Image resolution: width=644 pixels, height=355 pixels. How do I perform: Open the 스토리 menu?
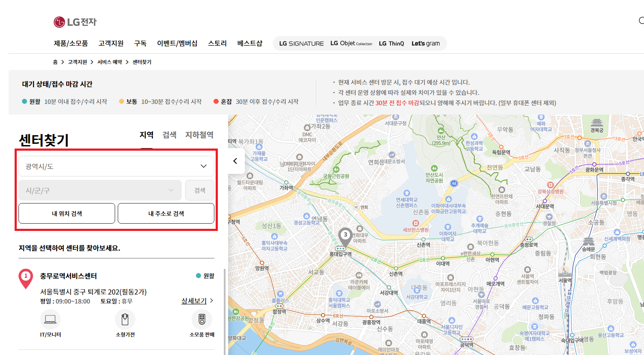point(217,43)
